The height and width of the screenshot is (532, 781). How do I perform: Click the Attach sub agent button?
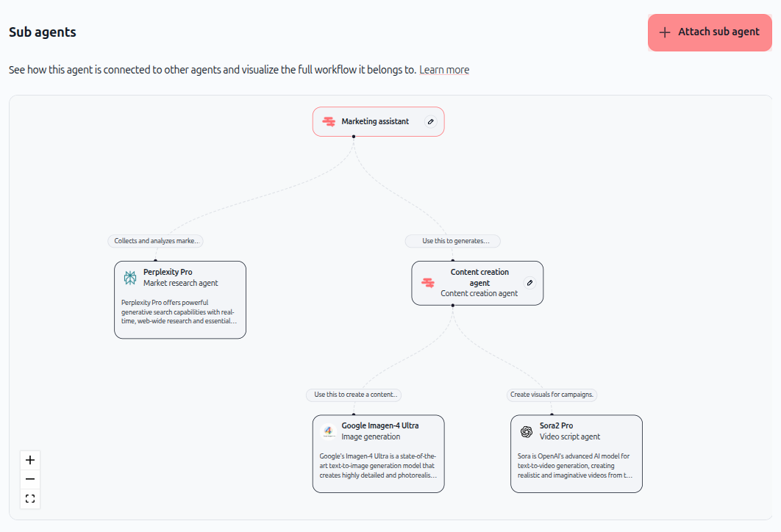pyautogui.click(x=709, y=32)
